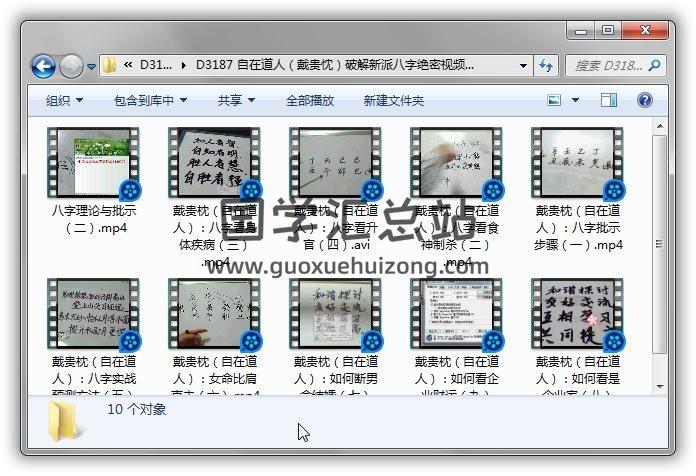Open the 组织 (Organize) menu

pos(64,101)
